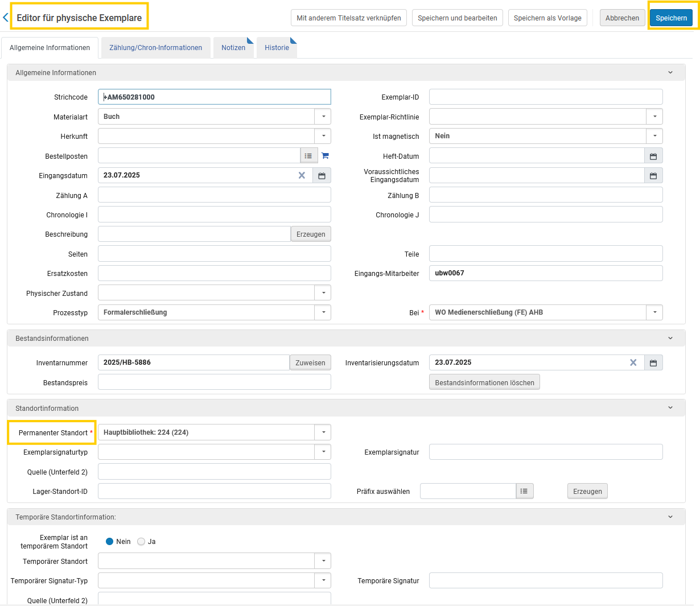This screenshot has height=606, width=700.
Task: Open the Permanenter Standort dropdown
Action: [323, 432]
